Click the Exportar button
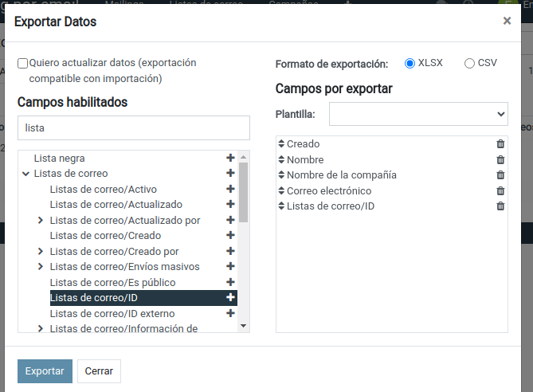Screen dimensions: 533x392 point(45,371)
